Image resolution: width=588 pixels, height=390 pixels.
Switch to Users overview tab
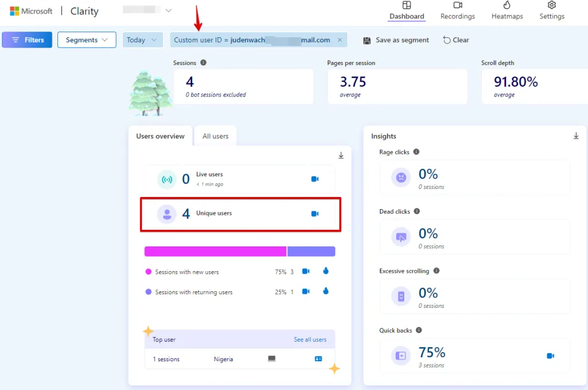tap(160, 136)
